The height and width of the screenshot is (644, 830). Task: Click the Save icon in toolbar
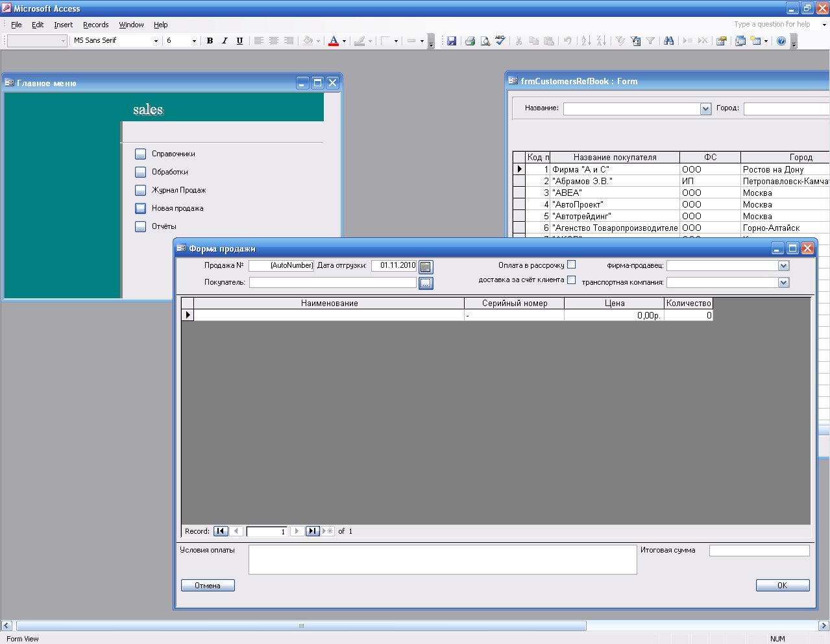pos(452,41)
